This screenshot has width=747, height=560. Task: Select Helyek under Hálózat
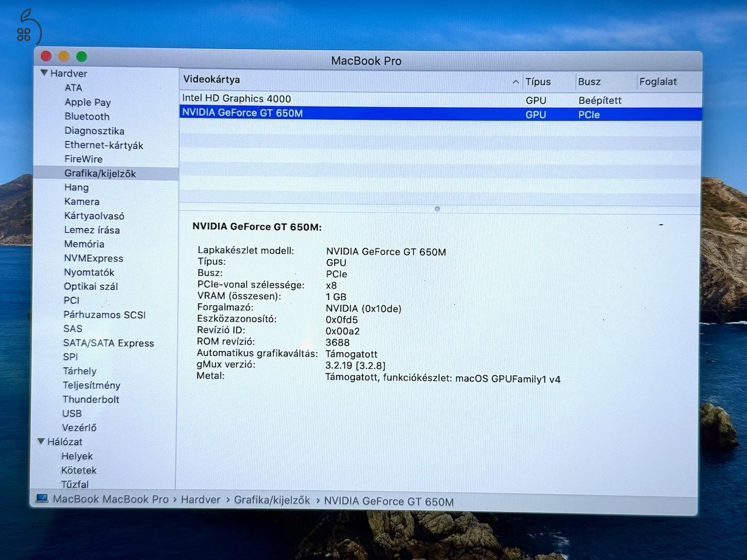pos(77,456)
